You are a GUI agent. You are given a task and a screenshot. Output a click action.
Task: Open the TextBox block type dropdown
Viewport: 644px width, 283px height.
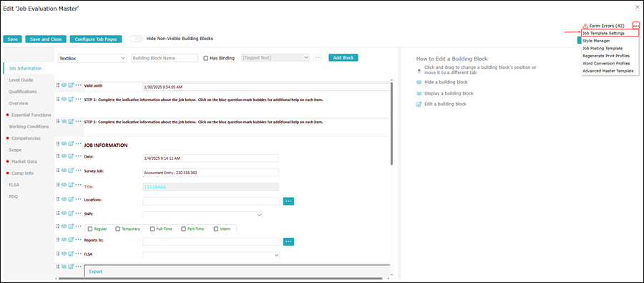click(92, 59)
